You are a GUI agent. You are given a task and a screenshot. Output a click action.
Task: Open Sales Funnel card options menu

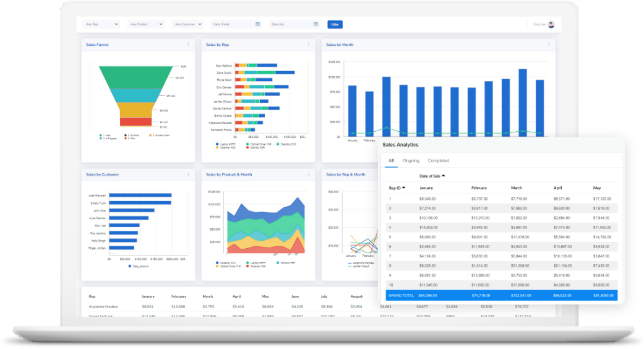click(x=189, y=45)
